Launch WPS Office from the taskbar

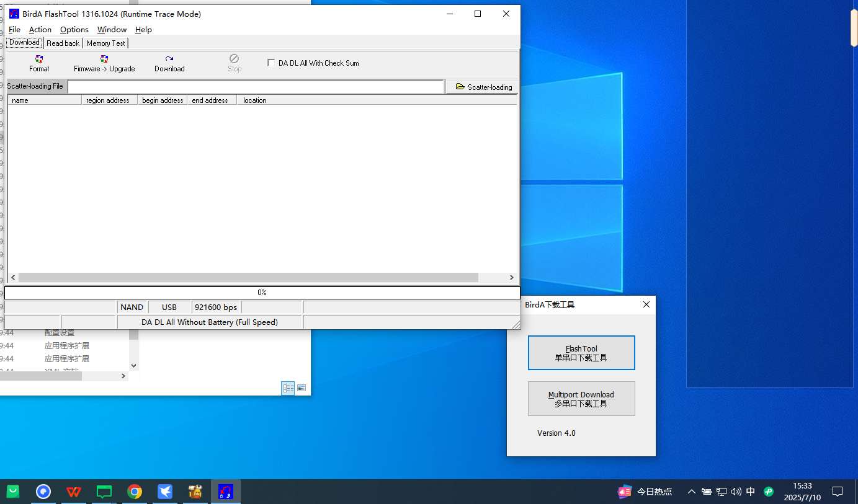coord(74,492)
